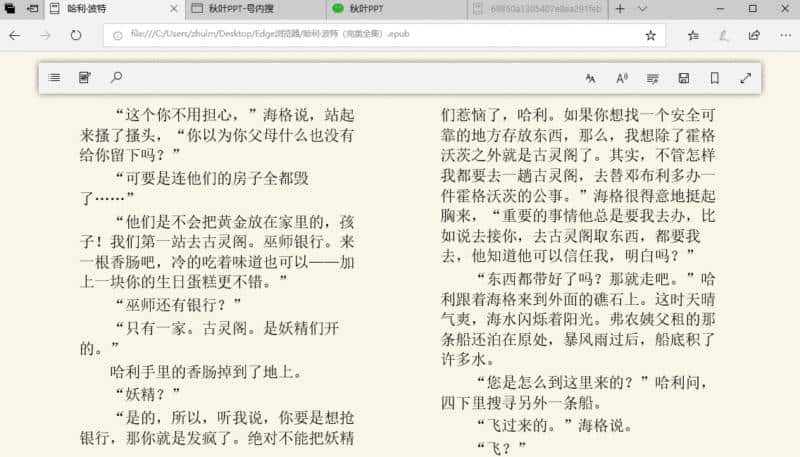This screenshot has height=457, width=800.
Task: Show tab previews with the chevron
Action: [642, 9]
